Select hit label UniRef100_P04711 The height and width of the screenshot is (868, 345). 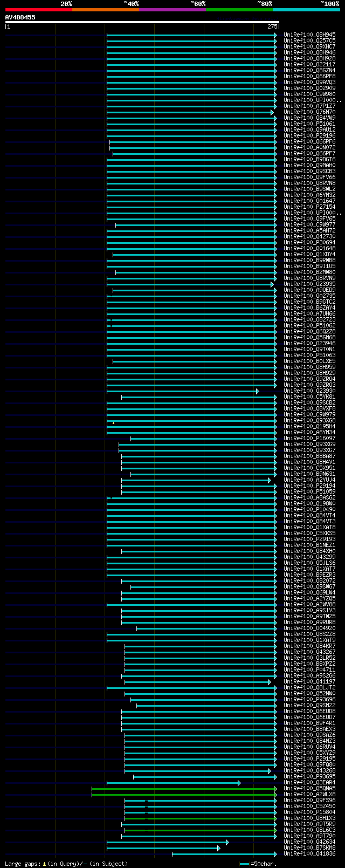click(309, 670)
